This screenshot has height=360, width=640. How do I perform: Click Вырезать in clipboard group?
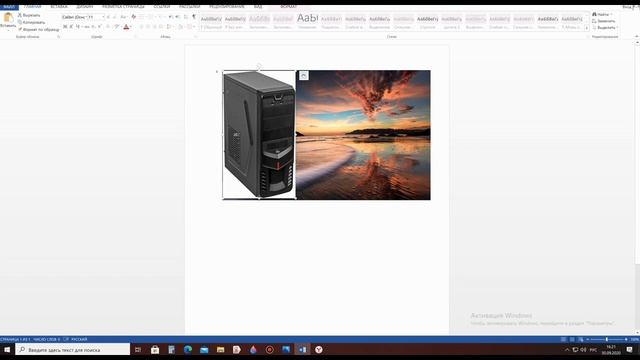(29, 15)
